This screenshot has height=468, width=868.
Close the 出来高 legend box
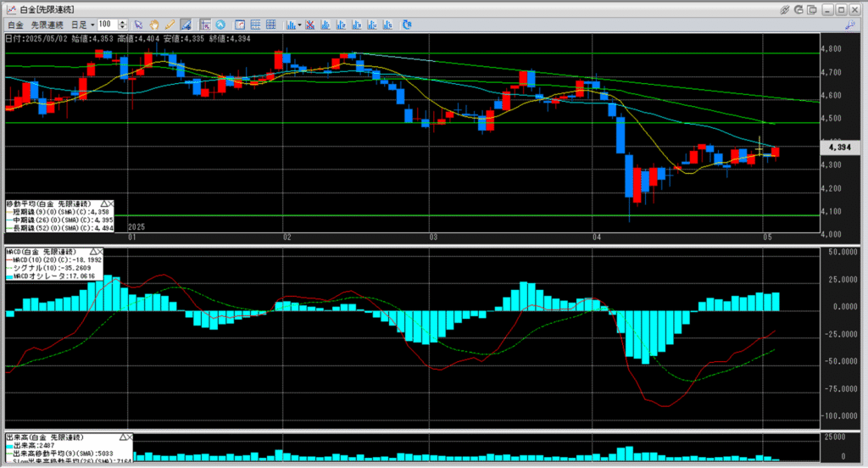click(x=130, y=437)
